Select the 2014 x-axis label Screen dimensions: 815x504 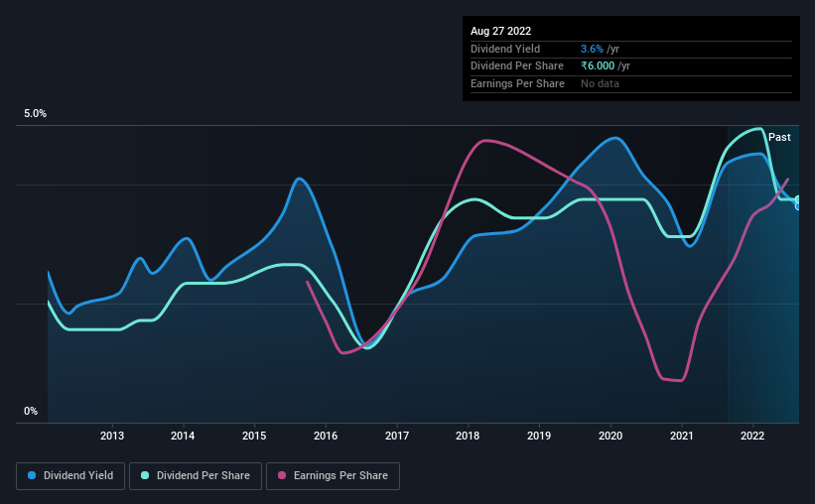point(183,436)
